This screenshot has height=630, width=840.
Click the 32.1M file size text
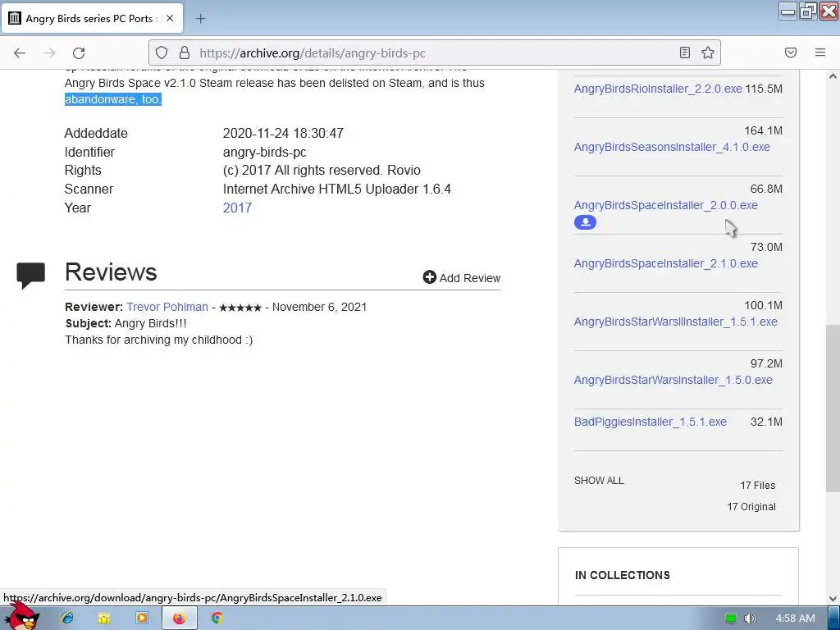[766, 422]
